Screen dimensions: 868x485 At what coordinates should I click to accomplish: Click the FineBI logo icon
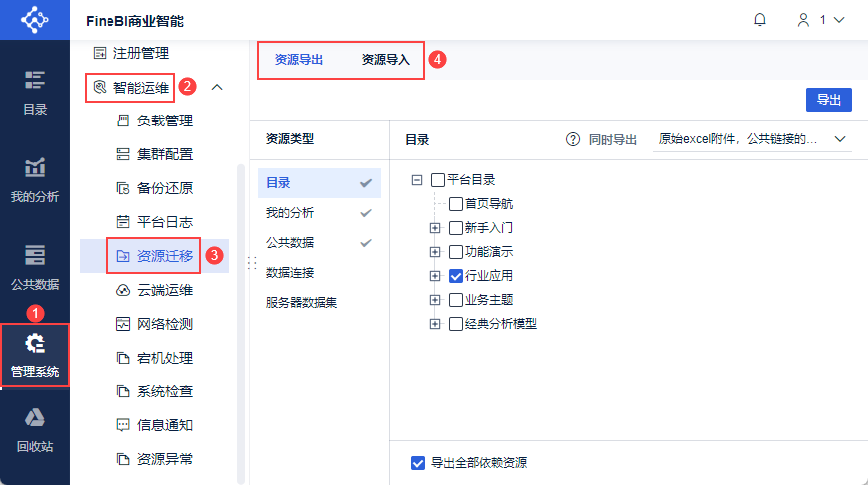(35, 20)
